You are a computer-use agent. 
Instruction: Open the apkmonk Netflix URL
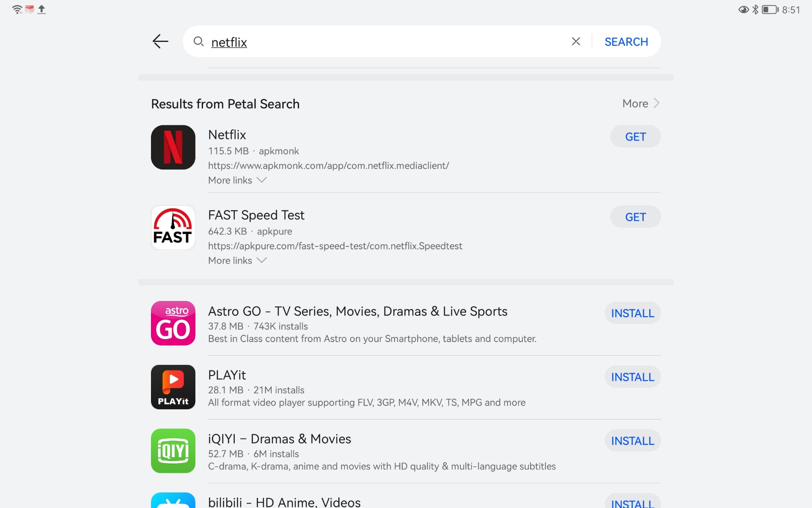pos(328,166)
